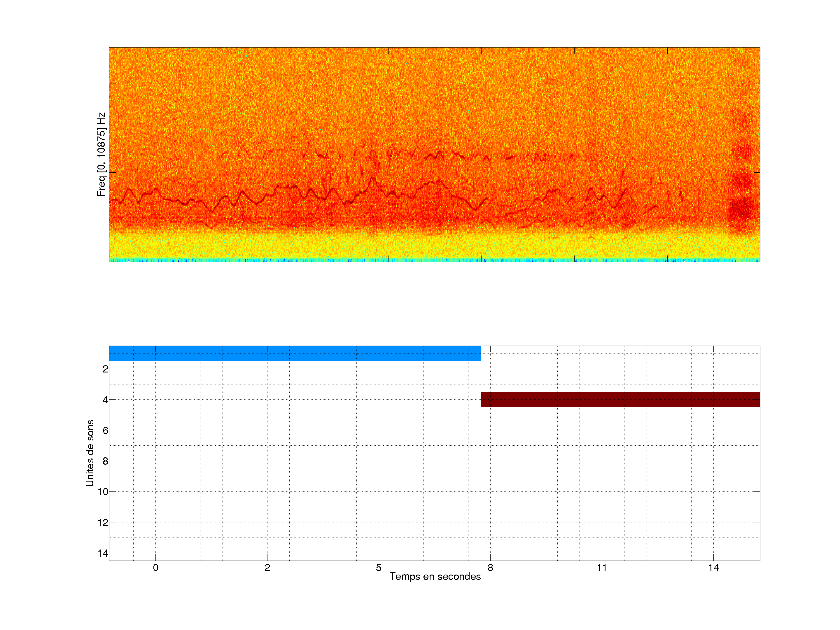Click the y-axis tick label 8
The image size is (840, 630).
(105, 461)
